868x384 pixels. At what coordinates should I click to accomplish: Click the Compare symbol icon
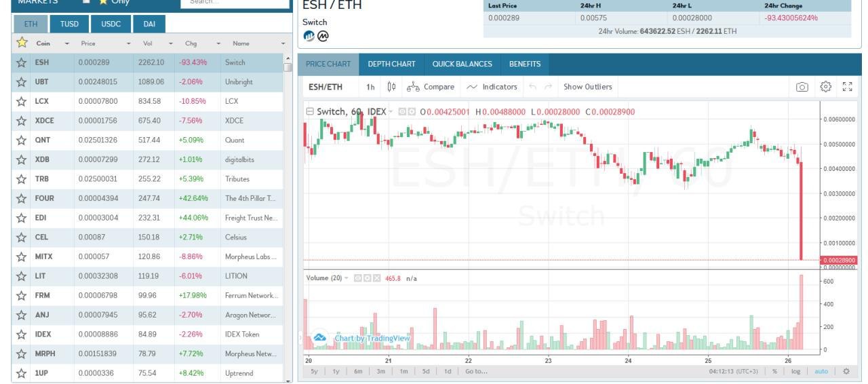point(413,87)
